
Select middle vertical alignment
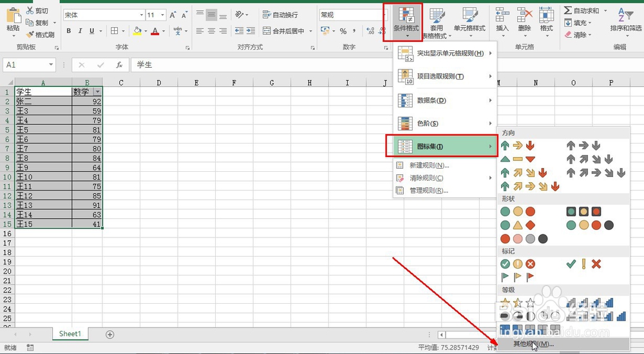click(x=211, y=15)
